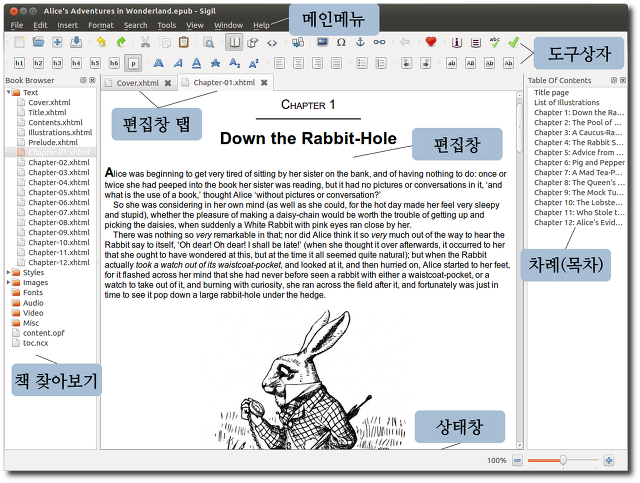Screen dimensions: 640x483
Task: Insert a bulleted list
Action: tap(362, 63)
